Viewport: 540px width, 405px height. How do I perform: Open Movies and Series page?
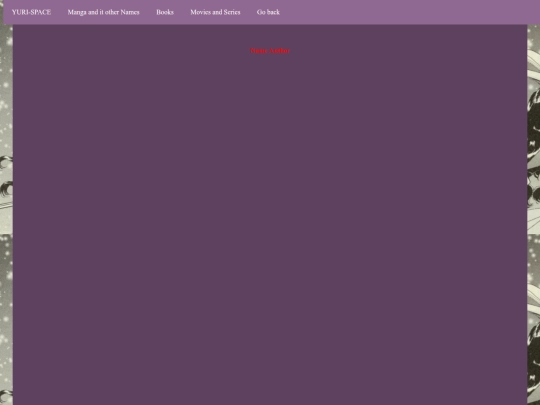pyautogui.click(x=215, y=12)
